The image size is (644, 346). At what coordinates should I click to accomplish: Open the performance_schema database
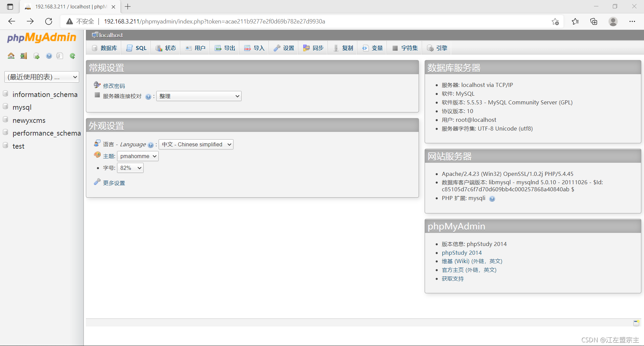pyautogui.click(x=47, y=133)
